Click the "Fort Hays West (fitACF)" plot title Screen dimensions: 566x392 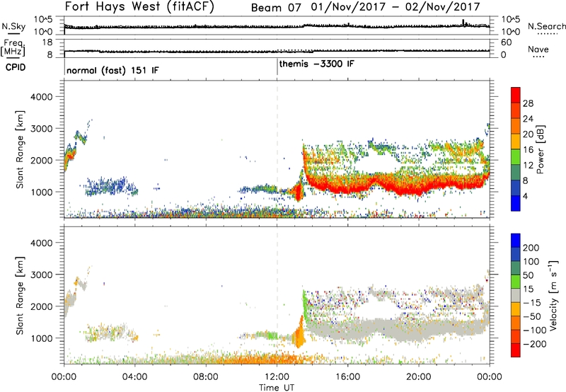[x=139, y=6]
